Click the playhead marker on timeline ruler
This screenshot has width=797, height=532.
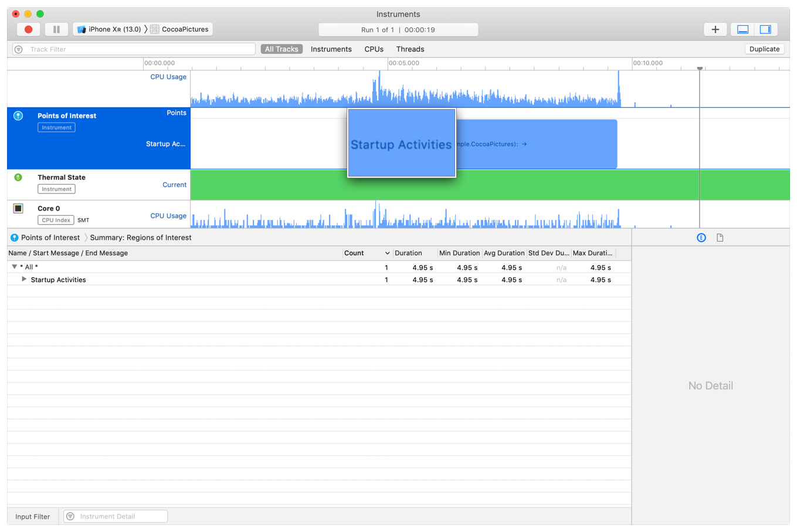point(700,69)
